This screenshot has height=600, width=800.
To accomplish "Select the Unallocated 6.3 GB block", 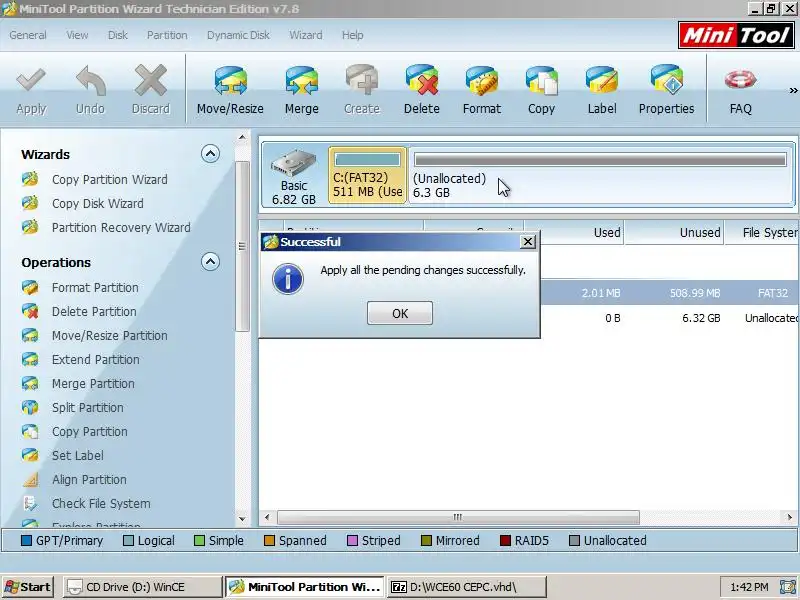I will point(601,175).
